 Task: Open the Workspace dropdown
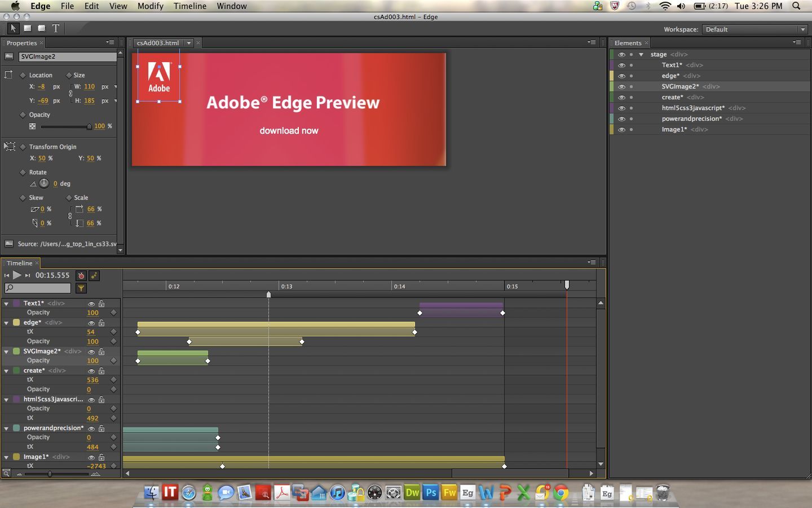pyautogui.click(x=755, y=29)
